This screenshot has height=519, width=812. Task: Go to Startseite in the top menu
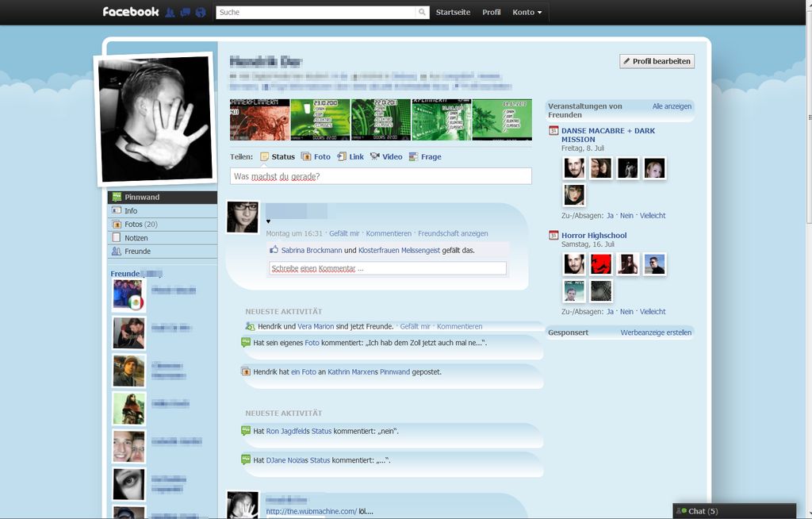pos(452,12)
